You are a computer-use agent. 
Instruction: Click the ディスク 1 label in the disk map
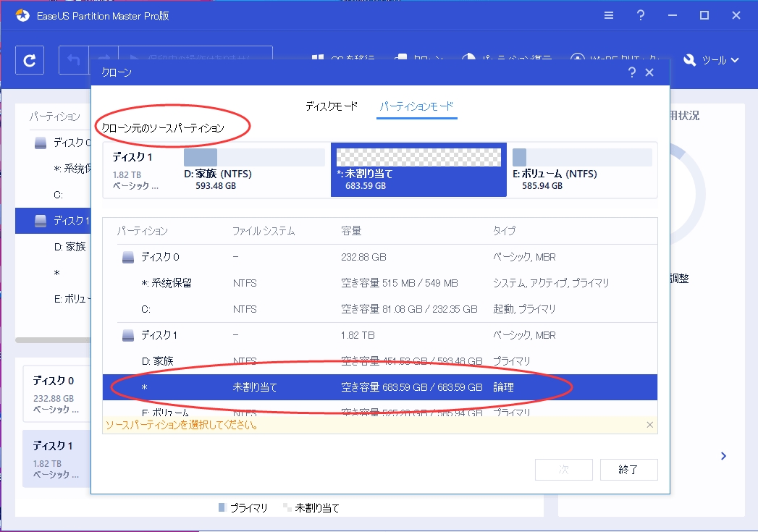click(132, 157)
